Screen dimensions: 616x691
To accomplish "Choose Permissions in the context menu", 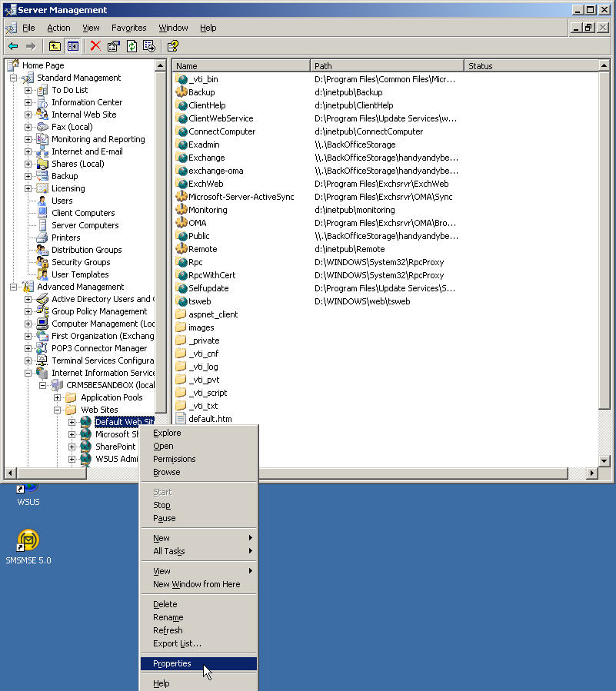I will (x=199, y=459).
